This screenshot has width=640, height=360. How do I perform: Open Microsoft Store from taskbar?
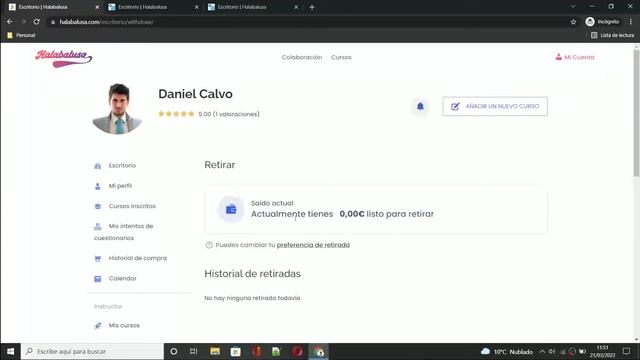[x=236, y=351]
